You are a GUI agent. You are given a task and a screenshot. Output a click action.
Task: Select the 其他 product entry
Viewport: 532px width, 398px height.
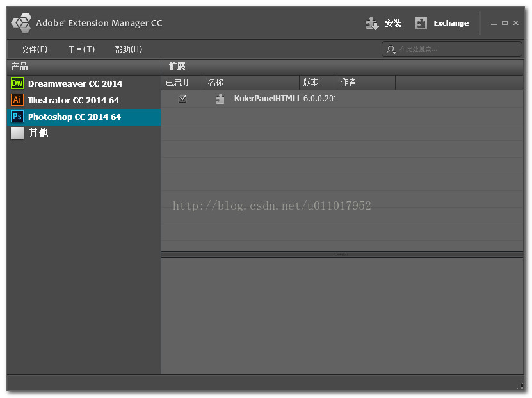click(x=84, y=133)
